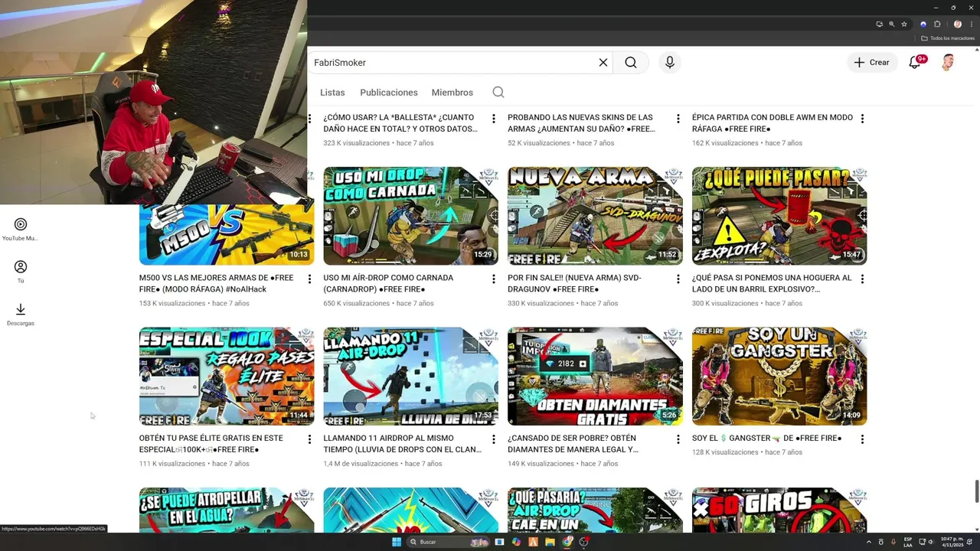Click the x60 GIROS thumbnail
Viewport: 980px width, 551px height.
779,510
